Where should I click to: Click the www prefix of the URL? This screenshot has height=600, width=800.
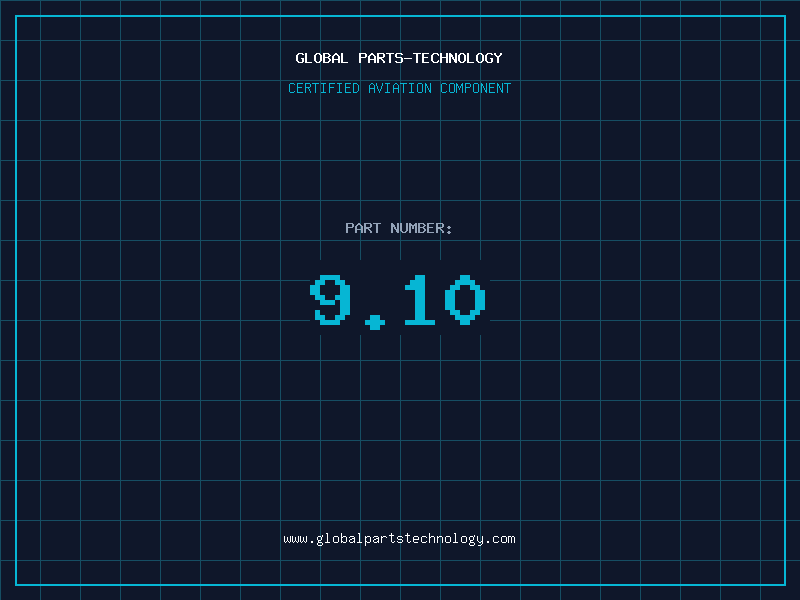(295, 539)
